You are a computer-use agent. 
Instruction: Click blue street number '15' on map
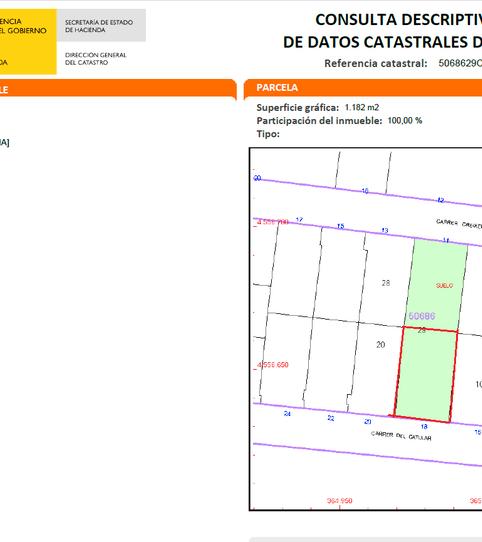click(x=341, y=226)
